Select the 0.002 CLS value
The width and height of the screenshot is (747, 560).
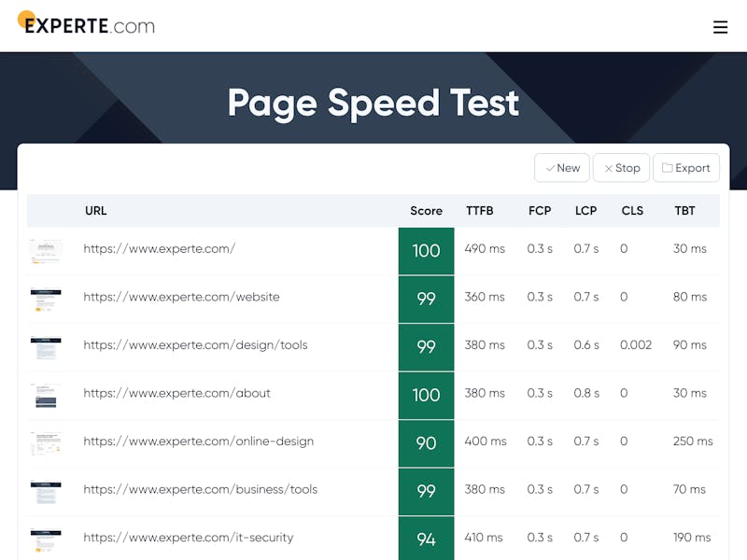coord(636,344)
